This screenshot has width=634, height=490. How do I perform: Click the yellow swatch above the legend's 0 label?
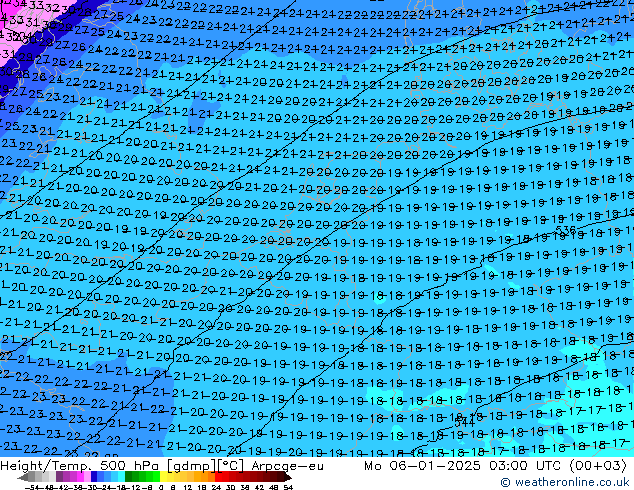[163, 477]
